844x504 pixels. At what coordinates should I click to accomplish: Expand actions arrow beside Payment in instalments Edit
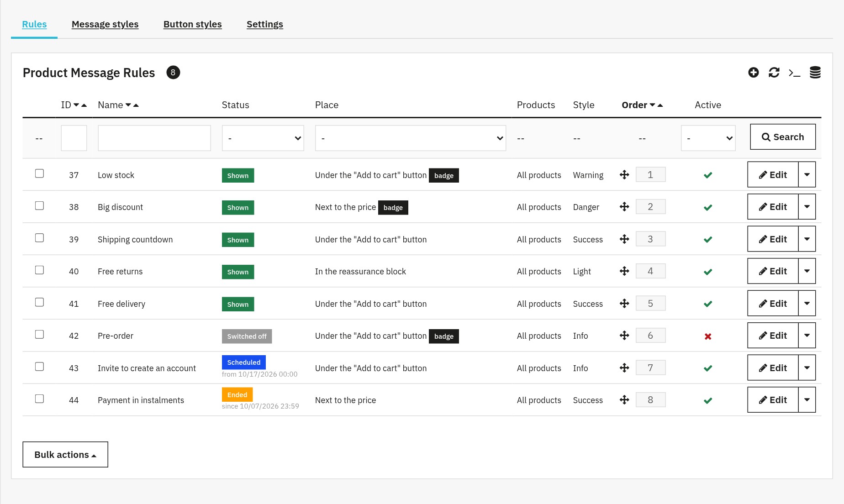pyautogui.click(x=807, y=399)
